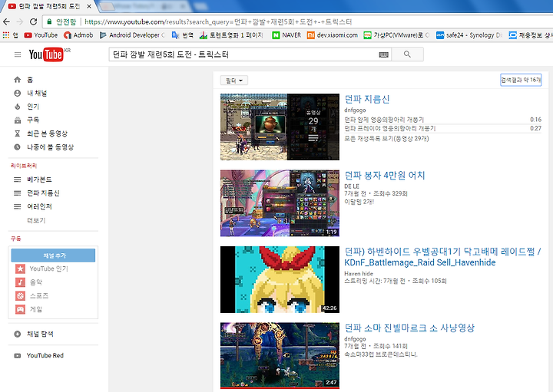Expand library with 더보기
Screen dimensions: 553x392
coord(36,220)
